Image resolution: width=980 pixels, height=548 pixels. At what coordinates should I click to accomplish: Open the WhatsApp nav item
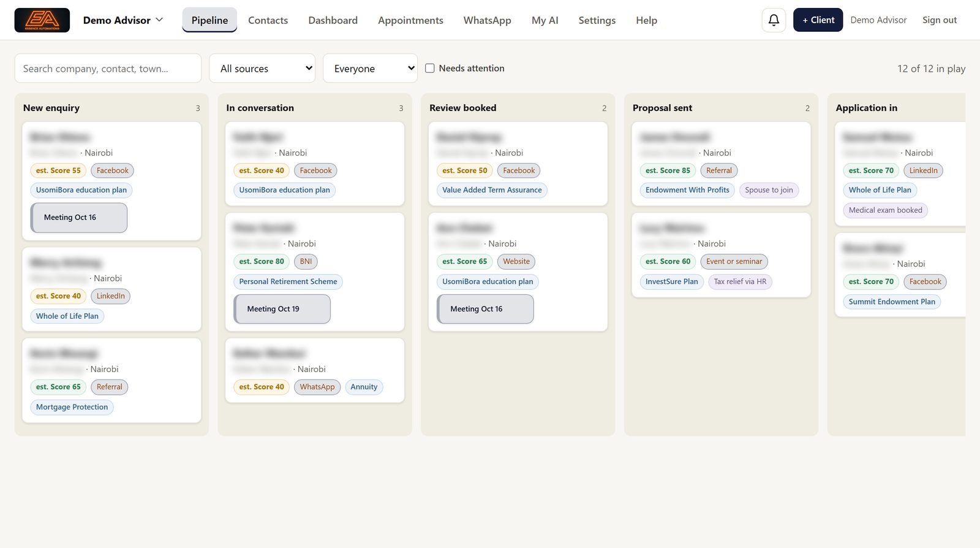[487, 20]
